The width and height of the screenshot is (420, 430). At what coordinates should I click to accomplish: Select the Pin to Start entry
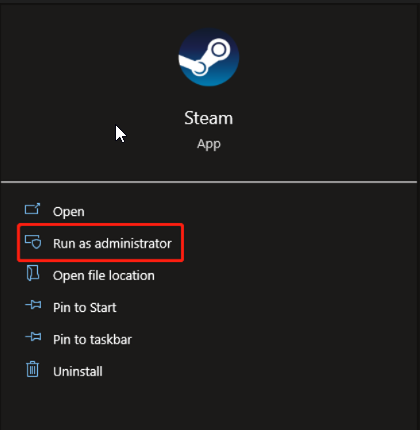pos(85,307)
